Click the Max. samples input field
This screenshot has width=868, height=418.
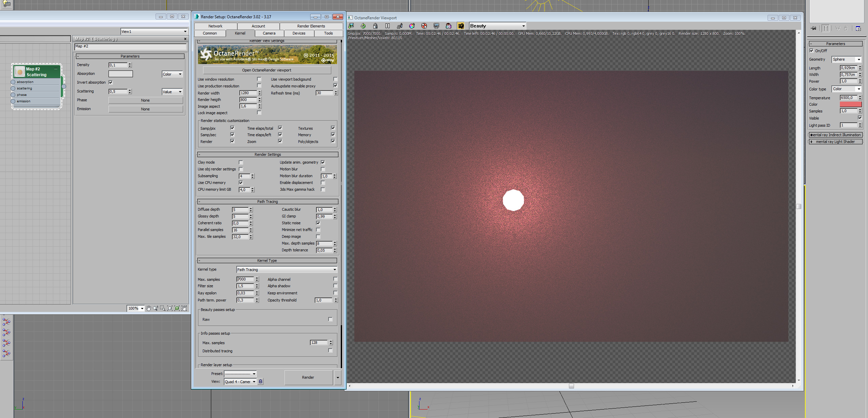245,279
